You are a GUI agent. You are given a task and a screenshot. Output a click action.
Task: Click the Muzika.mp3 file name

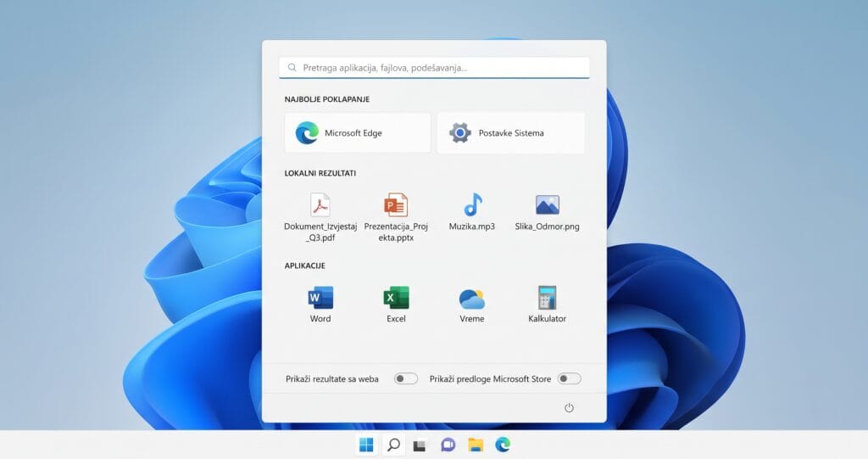[x=472, y=227]
